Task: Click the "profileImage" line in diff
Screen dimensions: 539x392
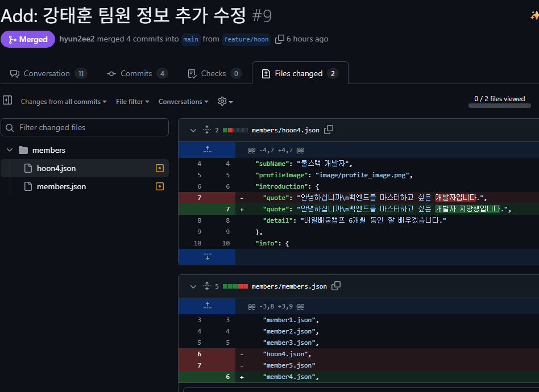Action: [359, 175]
